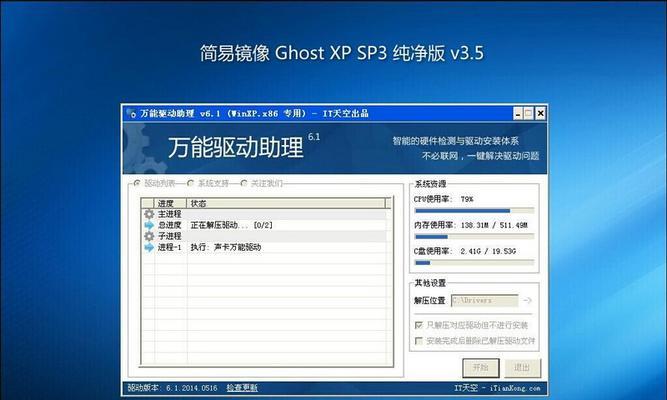Click the blue arrow icon beside 总进度
667x400 pixels.
pyautogui.click(x=149, y=225)
